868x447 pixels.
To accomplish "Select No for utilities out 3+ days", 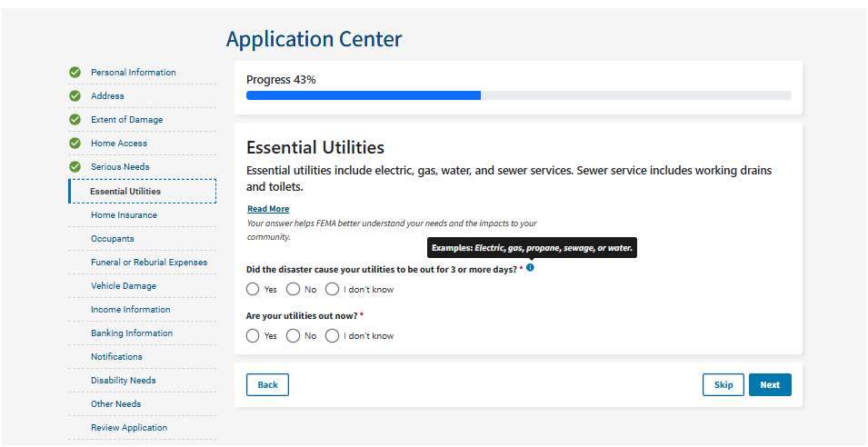I will pyautogui.click(x=293, y=290).
